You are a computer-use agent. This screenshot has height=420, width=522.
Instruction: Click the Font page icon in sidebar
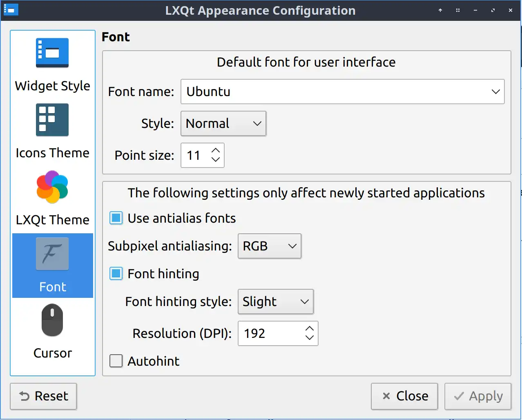point(52,253)
